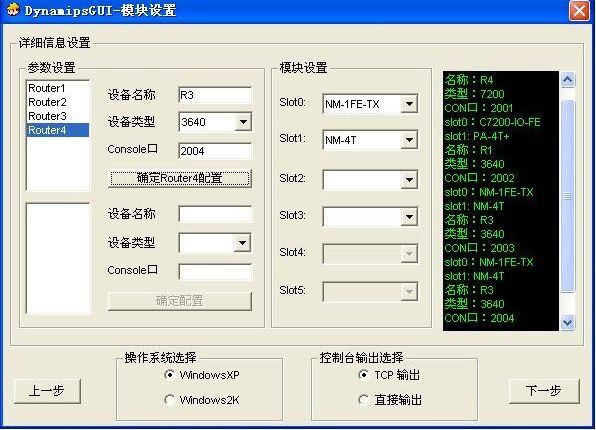
Task: Click the log panel scroll up arrow
Action: point(567,79)
